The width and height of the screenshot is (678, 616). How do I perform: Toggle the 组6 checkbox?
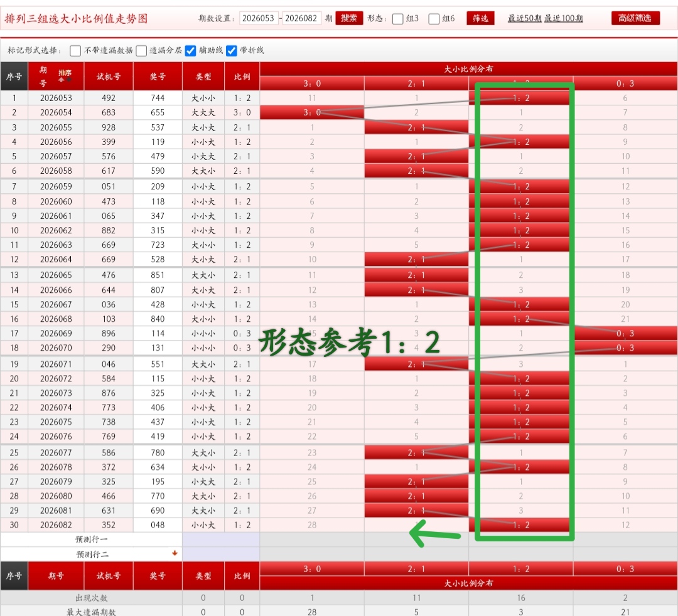point(434,19)
